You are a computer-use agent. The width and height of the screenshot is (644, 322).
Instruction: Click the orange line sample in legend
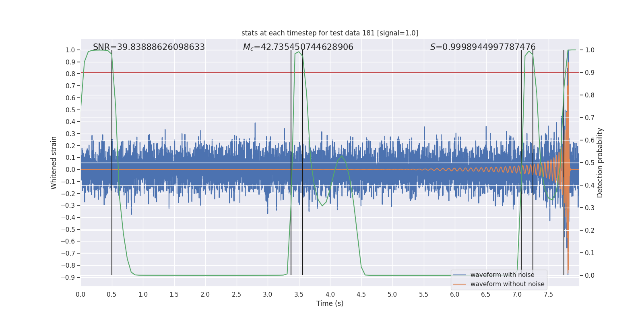click(x=460, y=284)
